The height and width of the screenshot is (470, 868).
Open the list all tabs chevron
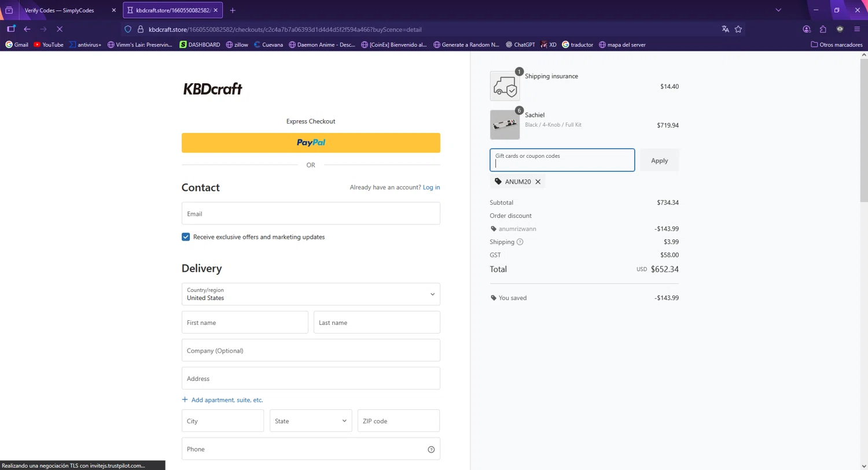(x=778, y=10)
